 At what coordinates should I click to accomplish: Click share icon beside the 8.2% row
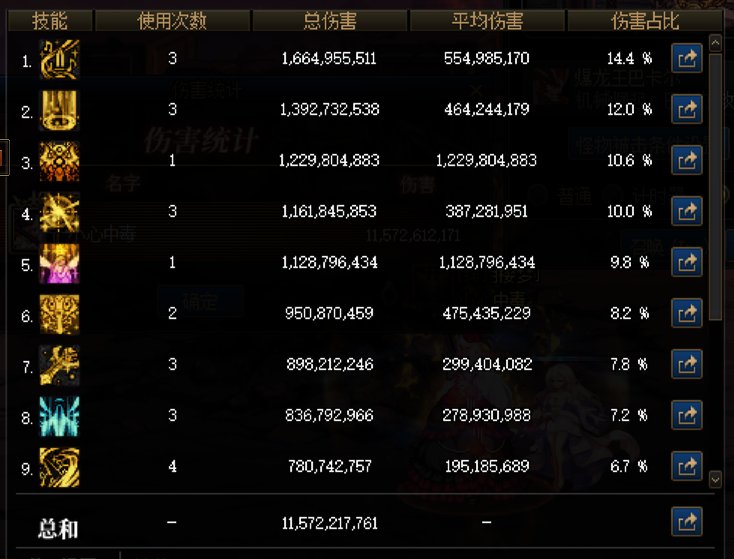click(687, 313)
